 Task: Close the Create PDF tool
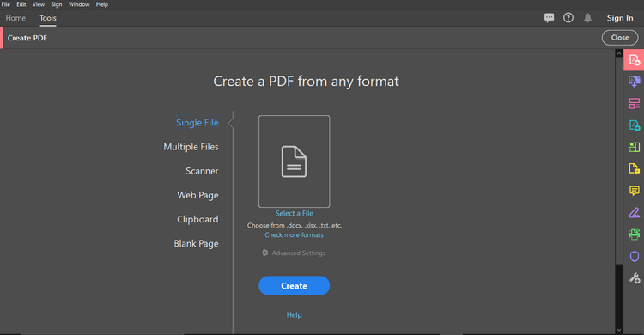(x=620, y=38)
